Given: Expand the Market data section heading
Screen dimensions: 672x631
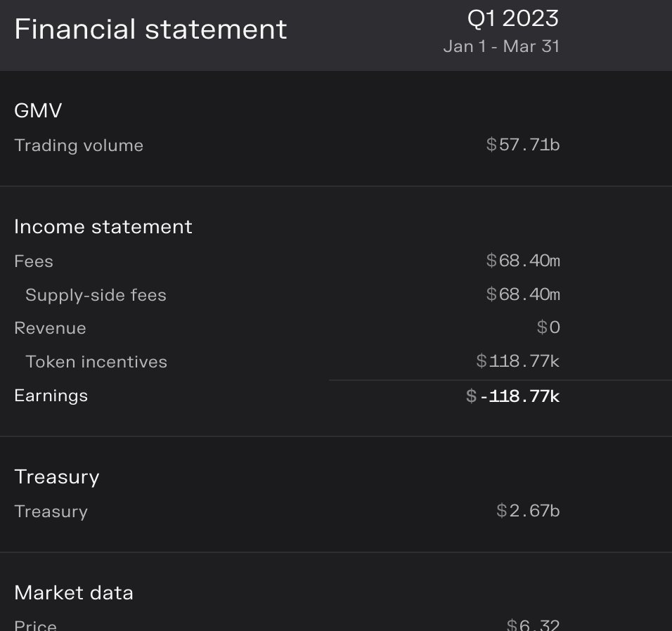Looking at the screenshot, I should tap(74, 593).
